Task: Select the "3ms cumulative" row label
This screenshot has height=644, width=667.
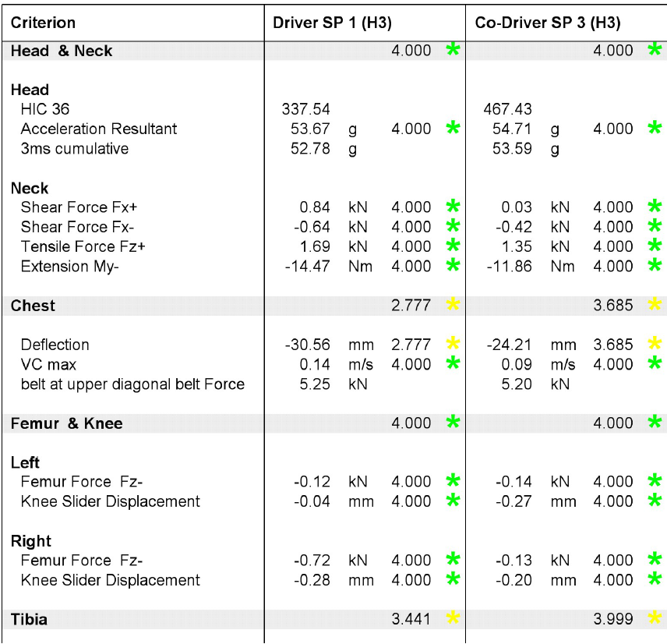Action: (x=75, y=149)
